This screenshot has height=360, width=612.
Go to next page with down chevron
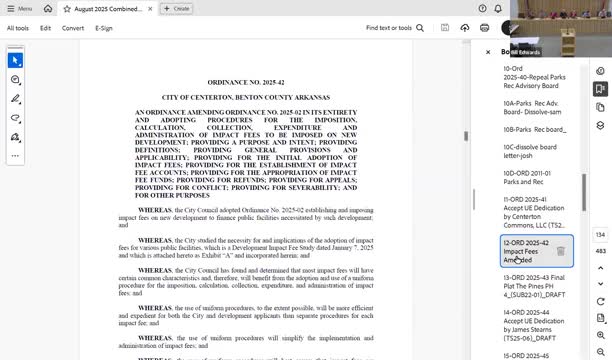tap(600, 283)
